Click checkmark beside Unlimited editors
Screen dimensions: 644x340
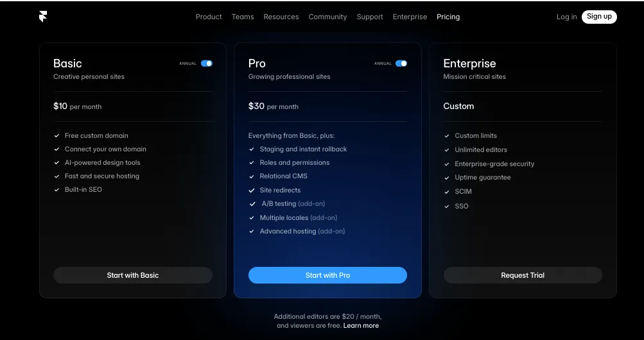coord(447,150)
